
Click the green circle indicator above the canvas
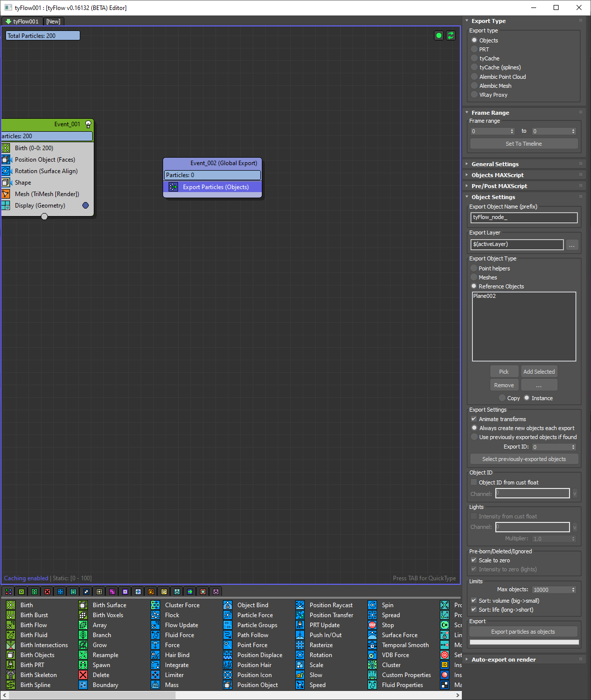439,35
